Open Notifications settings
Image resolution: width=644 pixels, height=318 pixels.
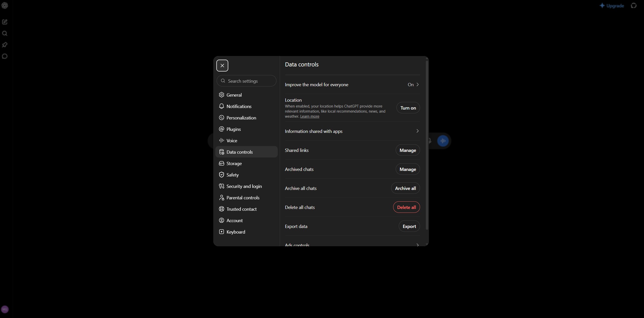point(246,106)
